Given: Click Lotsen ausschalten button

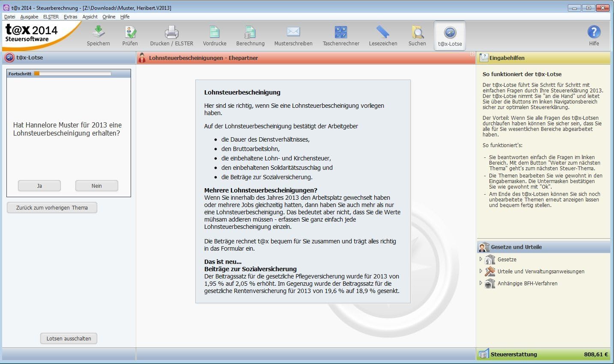Looking at the screenshot, I should tap(69, 338).
